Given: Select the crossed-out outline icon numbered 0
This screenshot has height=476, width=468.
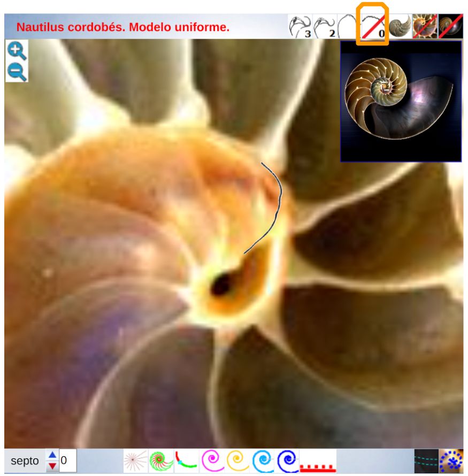Looking at the screenshot, I should [373, 27].
